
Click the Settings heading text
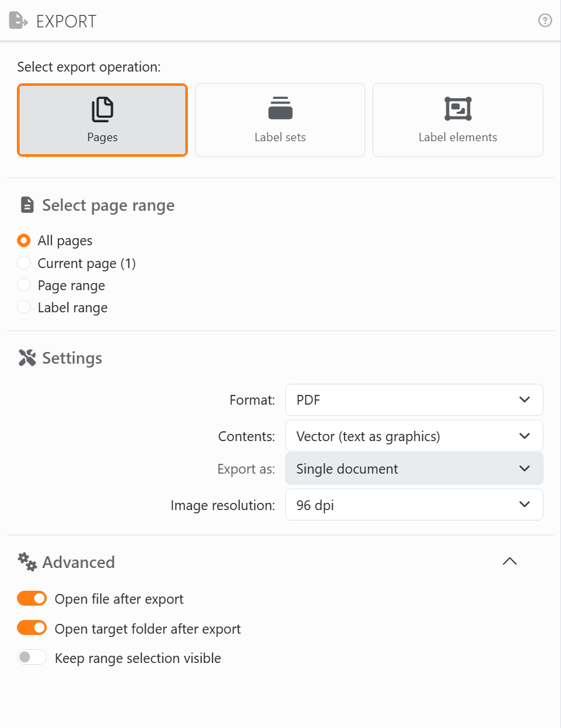click(72, 358)
